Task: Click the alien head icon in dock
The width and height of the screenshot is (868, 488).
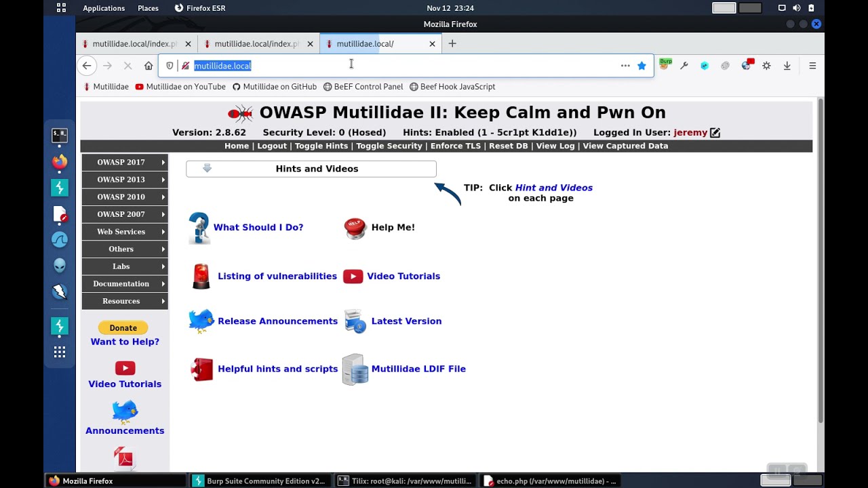Action: tap(60, 266)
